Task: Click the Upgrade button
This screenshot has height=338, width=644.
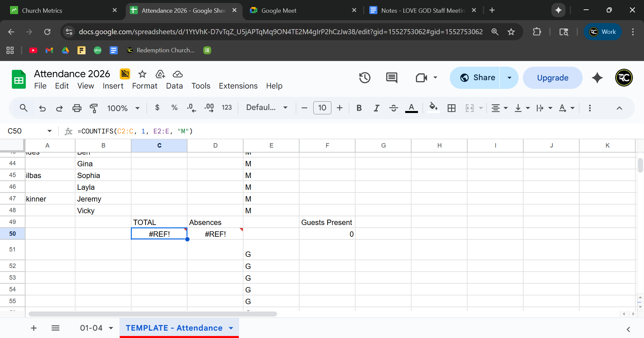Action: 552,78
